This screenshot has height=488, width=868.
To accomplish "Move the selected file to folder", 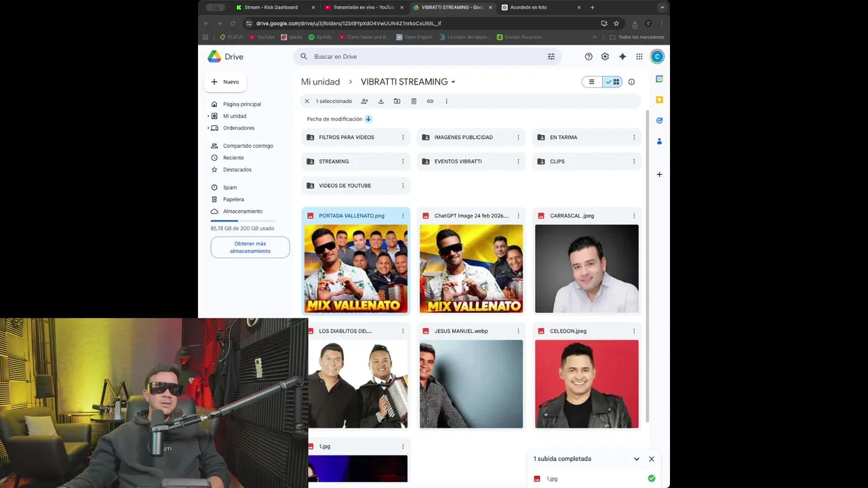I will [397, 101].
